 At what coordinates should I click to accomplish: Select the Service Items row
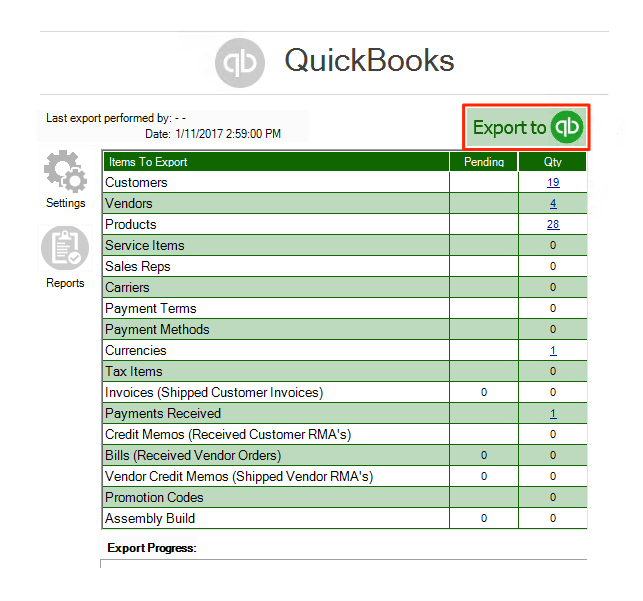(345, 245)
